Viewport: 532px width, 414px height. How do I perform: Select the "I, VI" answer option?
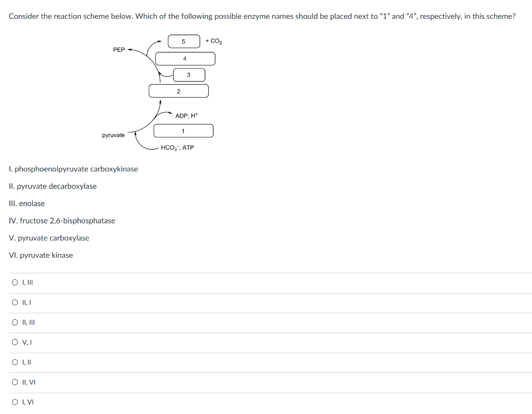pyautogui.click(x=15, y=402)
